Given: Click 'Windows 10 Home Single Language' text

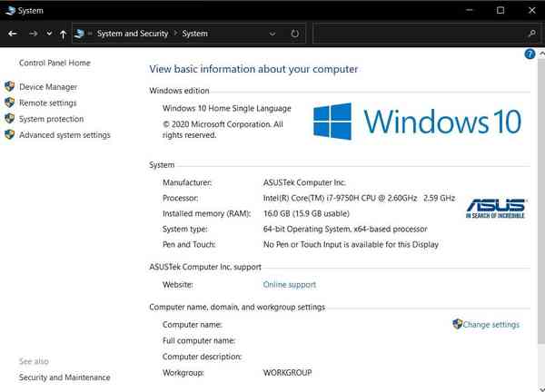Looking at the screenshot, I should tap(226, 108).
